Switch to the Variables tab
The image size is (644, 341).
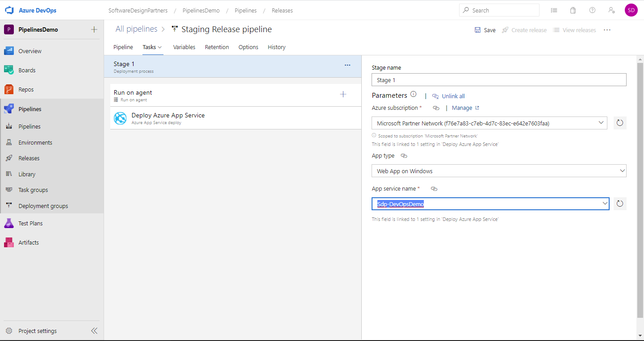click(x=184, y=47)
